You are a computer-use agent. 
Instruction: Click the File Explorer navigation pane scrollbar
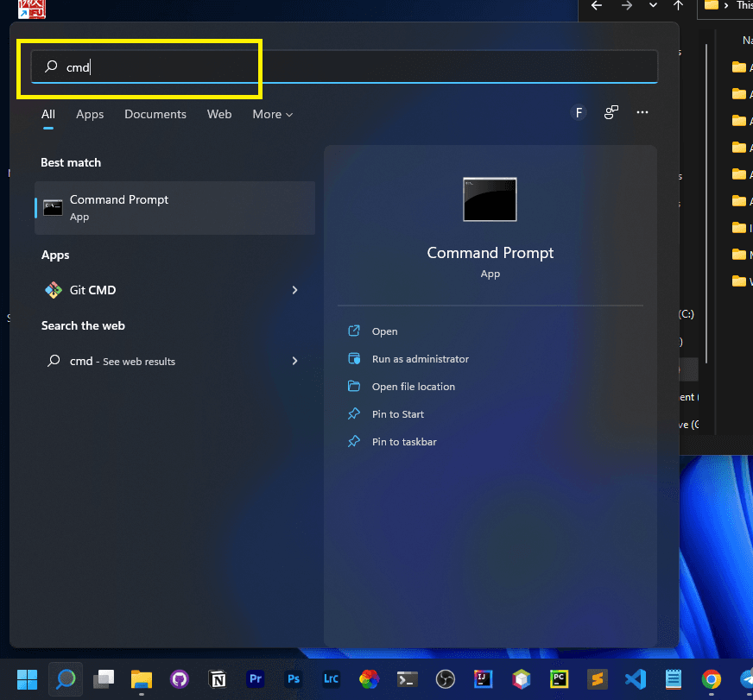pos(706,204)
